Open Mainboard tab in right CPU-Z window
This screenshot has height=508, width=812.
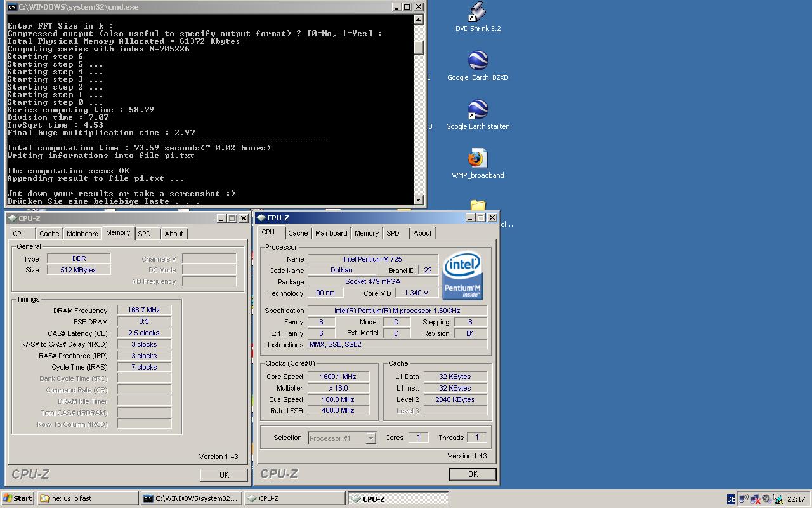(x=331, y=233)
